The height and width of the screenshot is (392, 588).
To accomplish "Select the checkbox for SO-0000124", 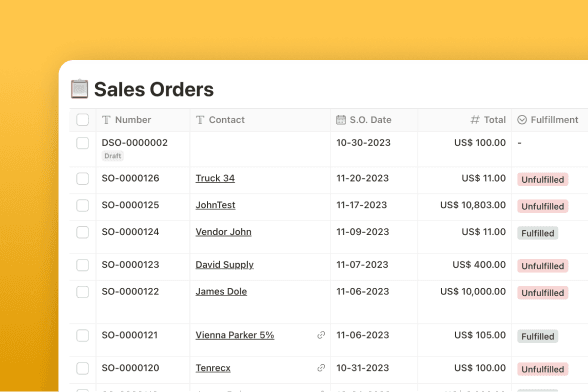I will [x=82, y=232].
